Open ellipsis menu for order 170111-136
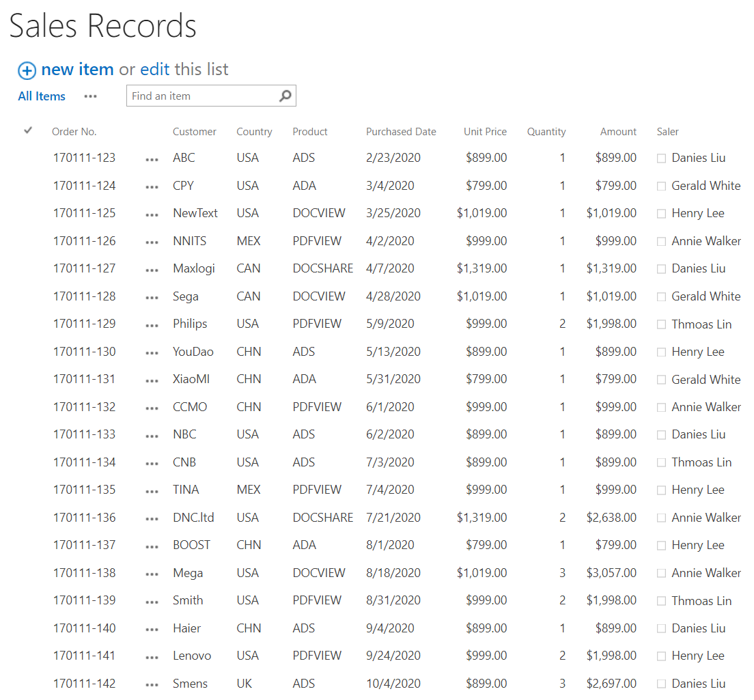 (x=152, y=519)
